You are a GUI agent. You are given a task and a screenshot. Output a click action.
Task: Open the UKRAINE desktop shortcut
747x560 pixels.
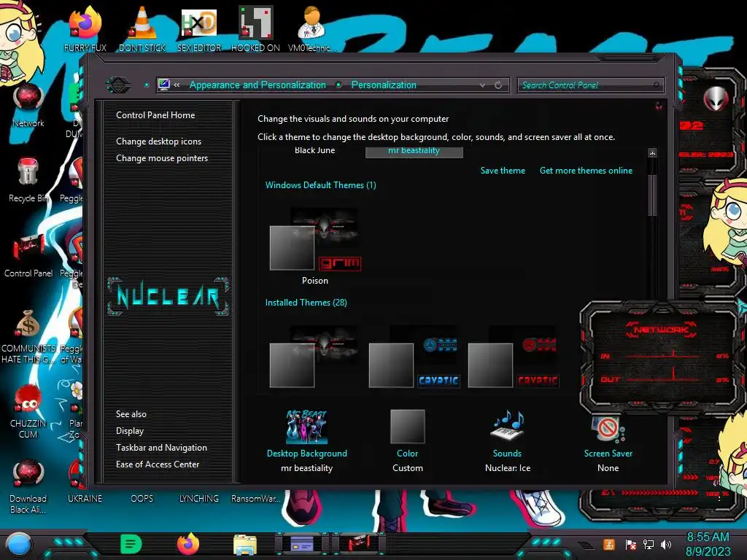[x=85, y=499]
